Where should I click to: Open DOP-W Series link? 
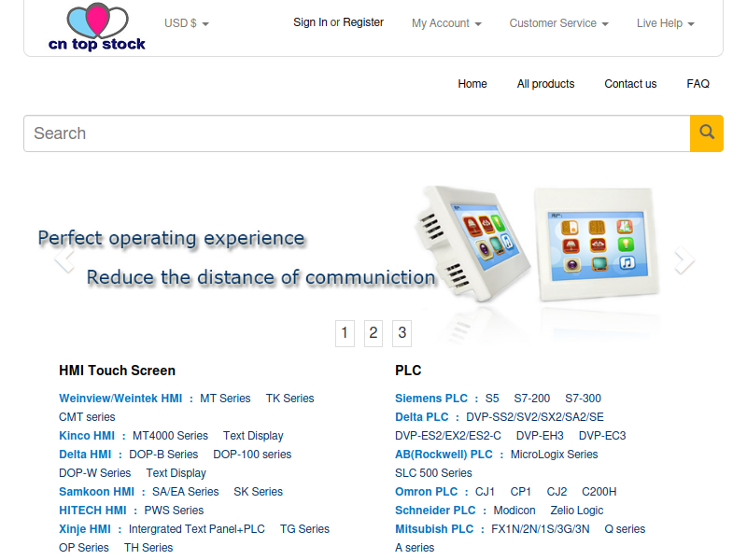coord(95,473)
